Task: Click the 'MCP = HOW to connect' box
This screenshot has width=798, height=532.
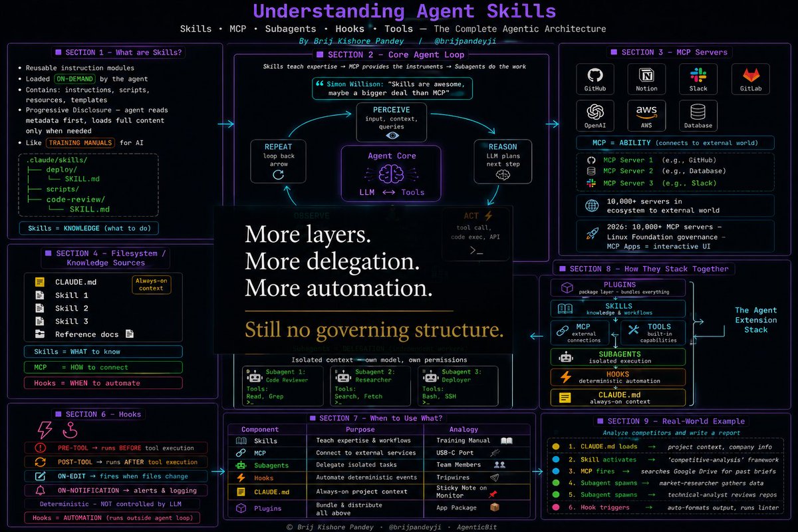Action: coord(103,367)
